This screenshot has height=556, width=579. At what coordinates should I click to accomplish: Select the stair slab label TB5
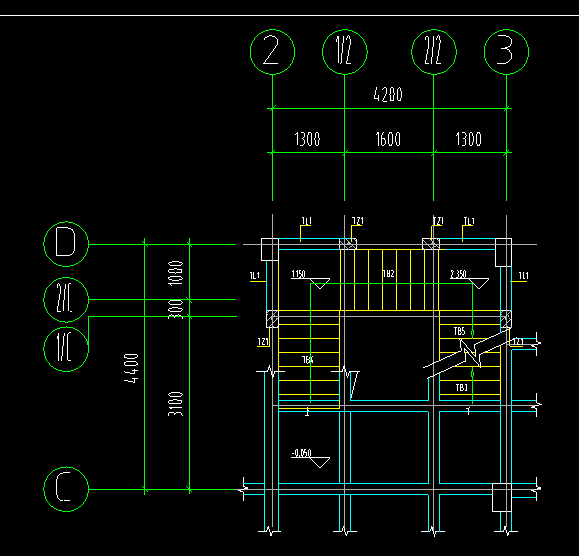[x=459, y=331]
